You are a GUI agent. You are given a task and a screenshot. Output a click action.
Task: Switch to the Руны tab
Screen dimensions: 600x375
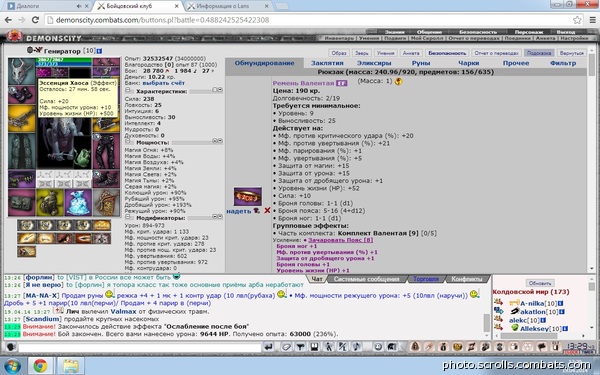(x=421, y=63)
